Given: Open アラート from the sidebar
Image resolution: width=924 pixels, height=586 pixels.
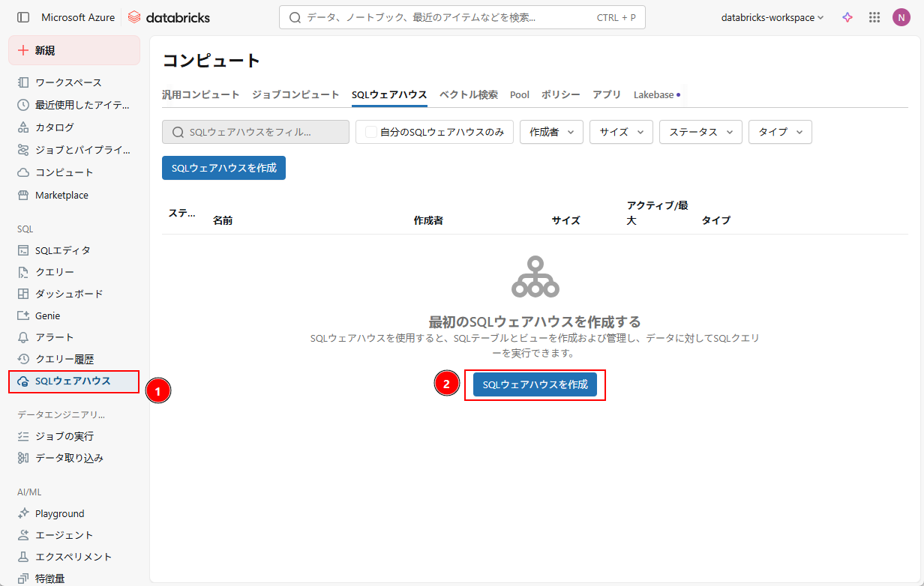Looking at the screenshot, I should point(54,337).
